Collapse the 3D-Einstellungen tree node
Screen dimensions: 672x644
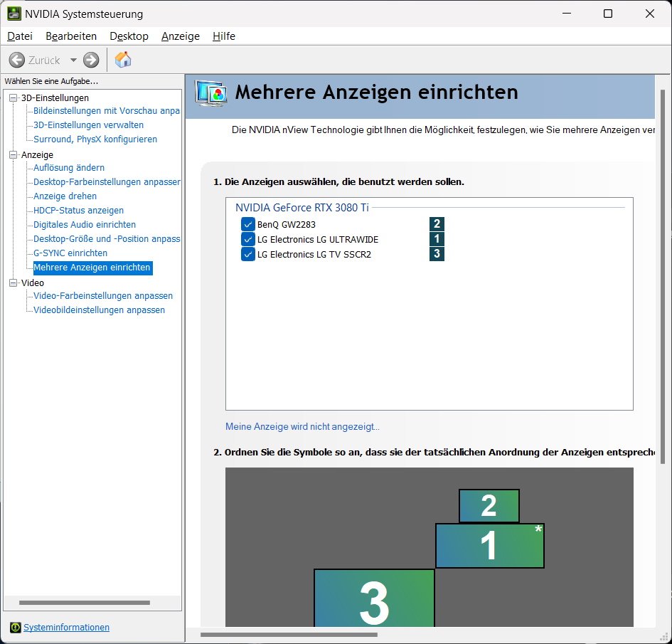click(14, 97)
